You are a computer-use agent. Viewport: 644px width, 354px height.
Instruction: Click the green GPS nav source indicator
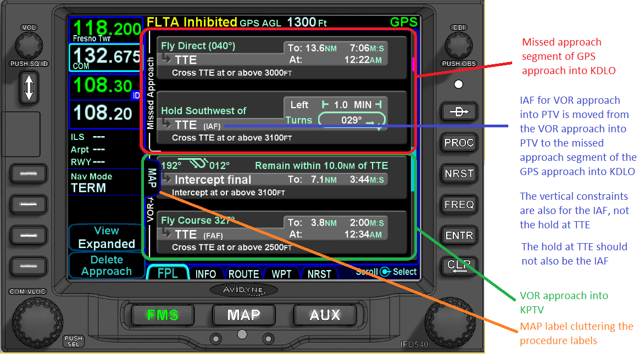tap(403, 22)
